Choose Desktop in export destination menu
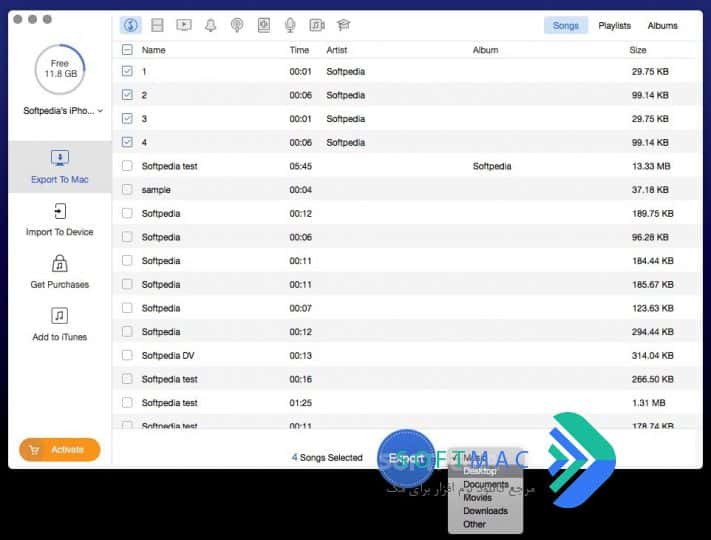711x540 pixels. tap(485, 471)
